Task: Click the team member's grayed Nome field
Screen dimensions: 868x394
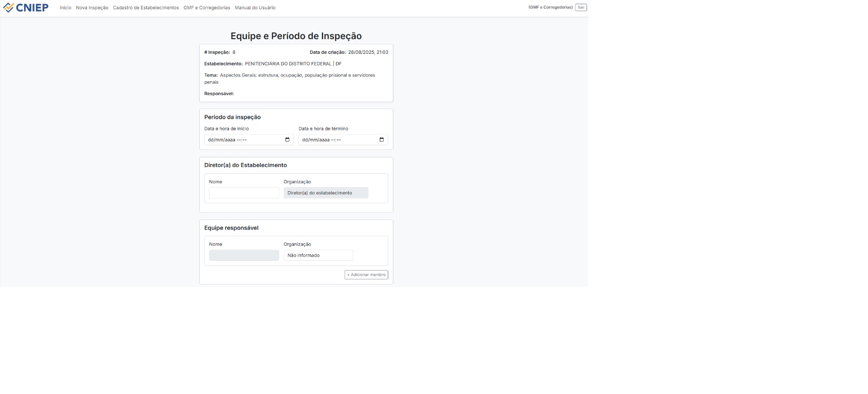Action: pyautogui.click(x=244, y=255)
